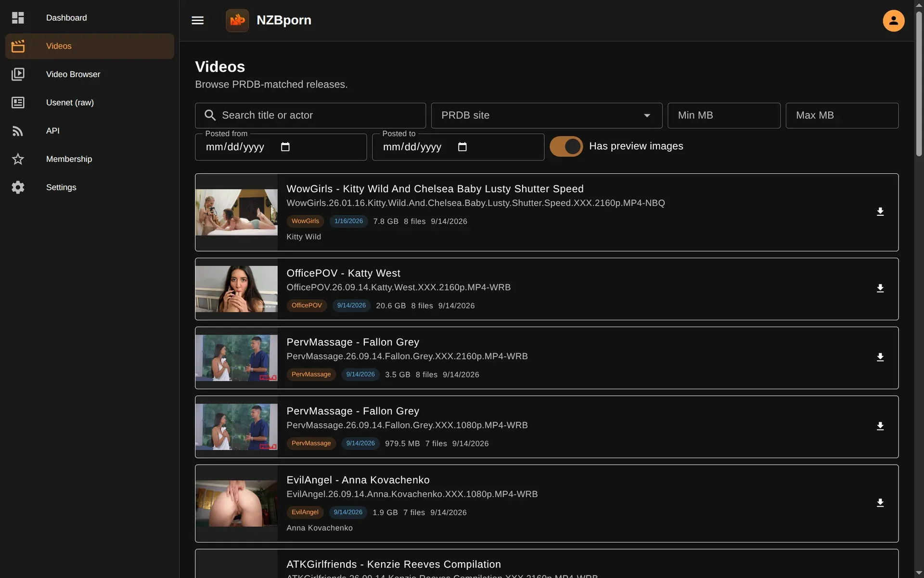Click the Usenet (raw) newspaper icon
The width and height of the screenshot is (924, 578).
pos(18,103)
